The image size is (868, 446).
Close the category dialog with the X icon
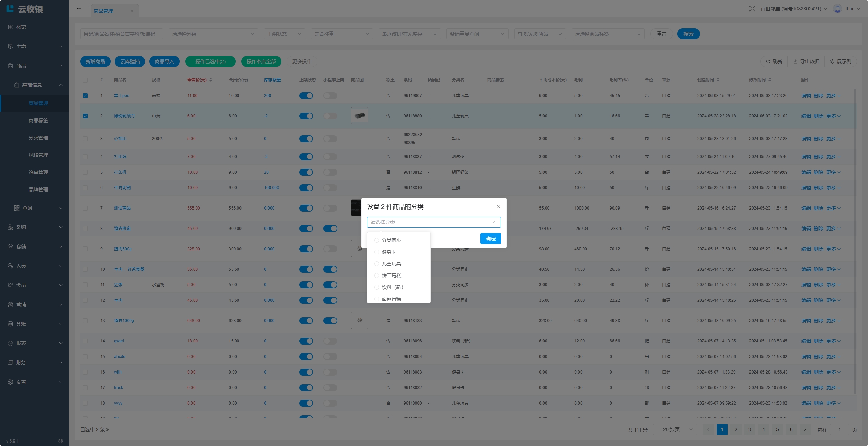coord(498,206)
